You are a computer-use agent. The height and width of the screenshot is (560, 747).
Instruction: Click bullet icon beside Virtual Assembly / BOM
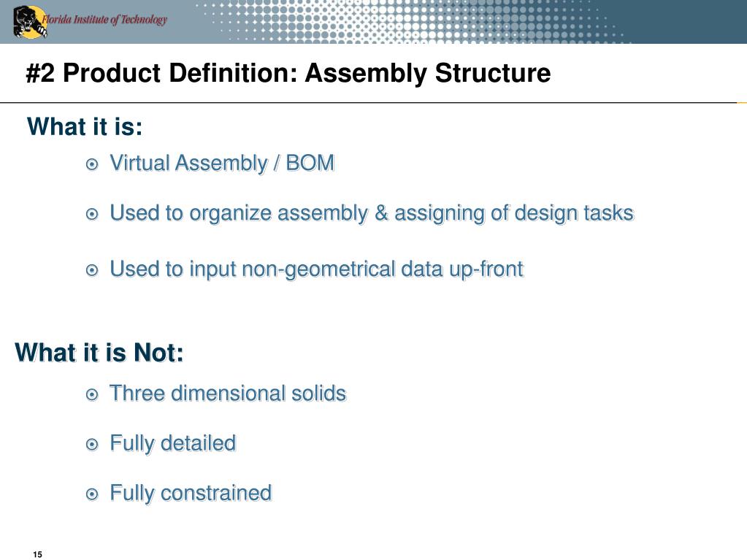click(92, 165)
